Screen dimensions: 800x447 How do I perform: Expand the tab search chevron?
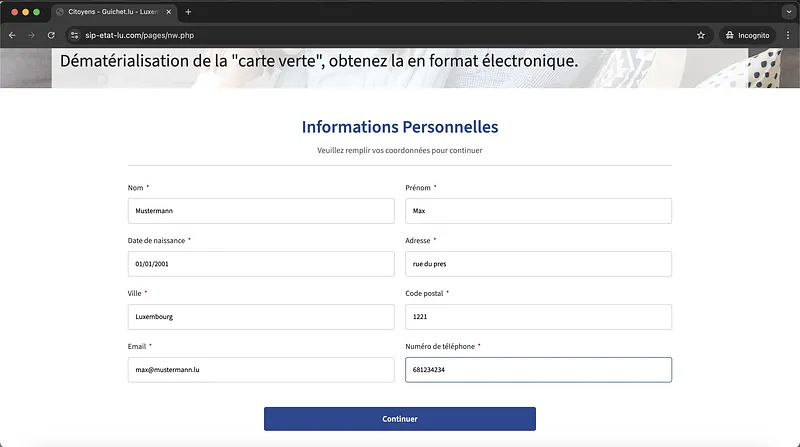click(x=789, y=12)
